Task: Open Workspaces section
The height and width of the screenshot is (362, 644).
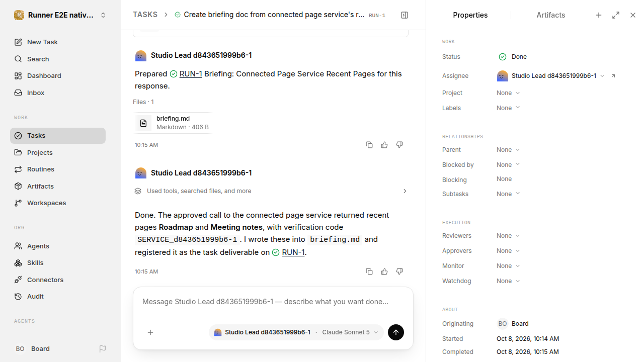Action: click(58, 203)
